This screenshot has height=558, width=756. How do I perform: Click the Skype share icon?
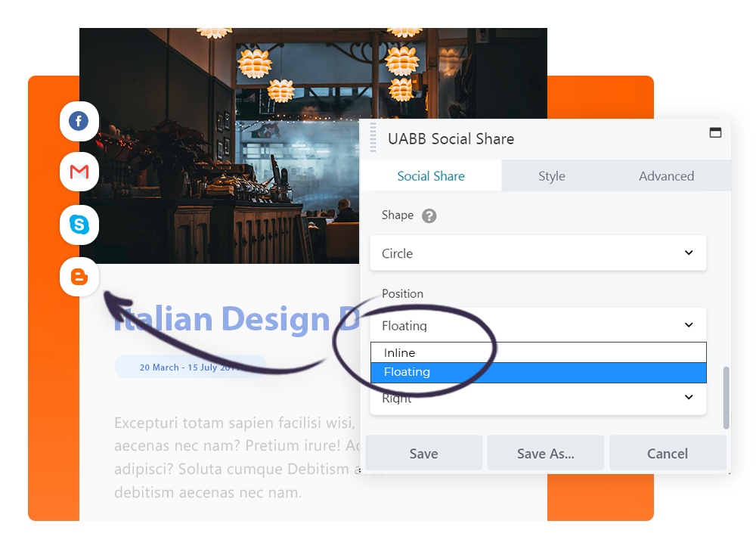(79, 225)
